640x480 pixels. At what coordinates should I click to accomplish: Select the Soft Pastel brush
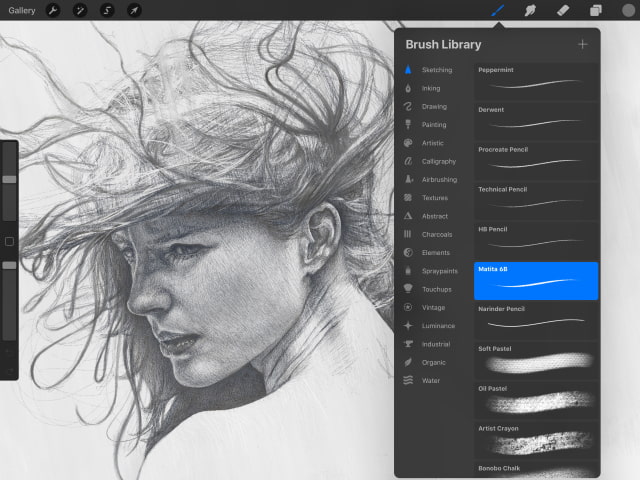coord(536,360)
